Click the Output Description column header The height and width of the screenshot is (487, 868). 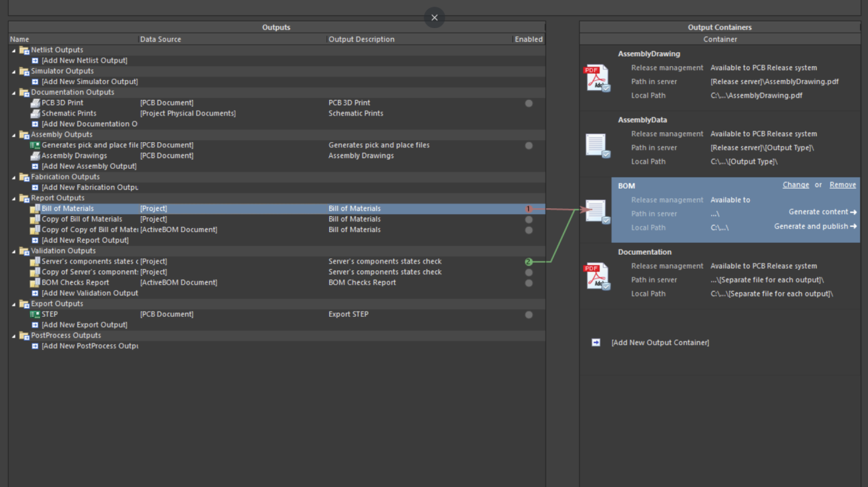[361, 39]
